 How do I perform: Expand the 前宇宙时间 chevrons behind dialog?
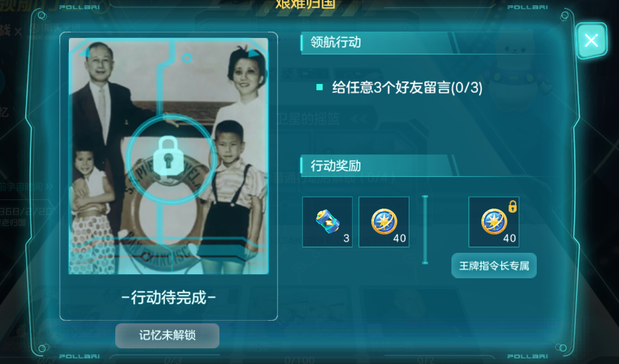(x=48, y=185)
